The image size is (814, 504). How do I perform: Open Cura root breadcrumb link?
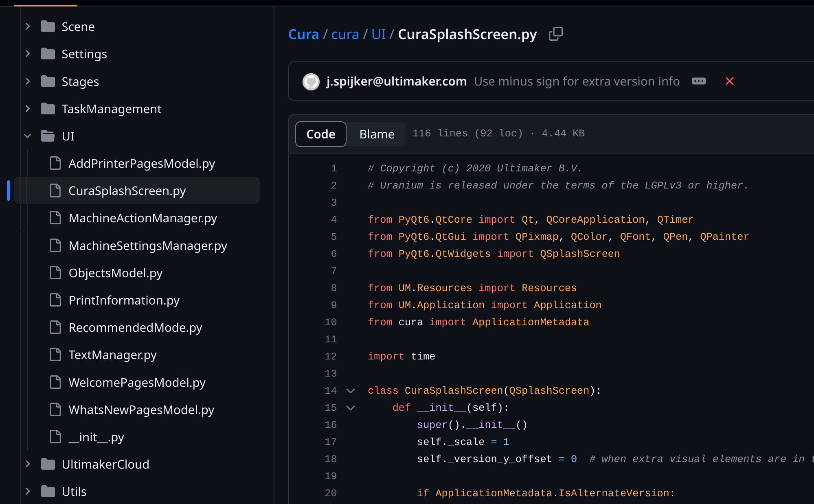point(303,34)
